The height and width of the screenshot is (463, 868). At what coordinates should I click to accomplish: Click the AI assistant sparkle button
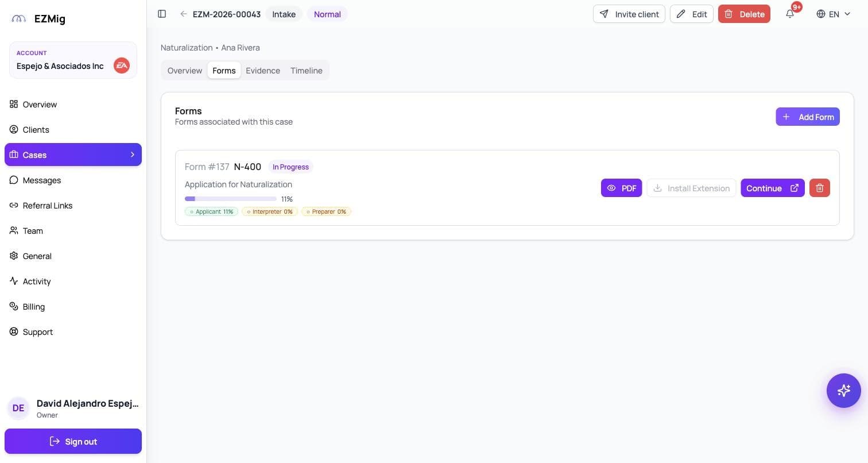[844, 391]
